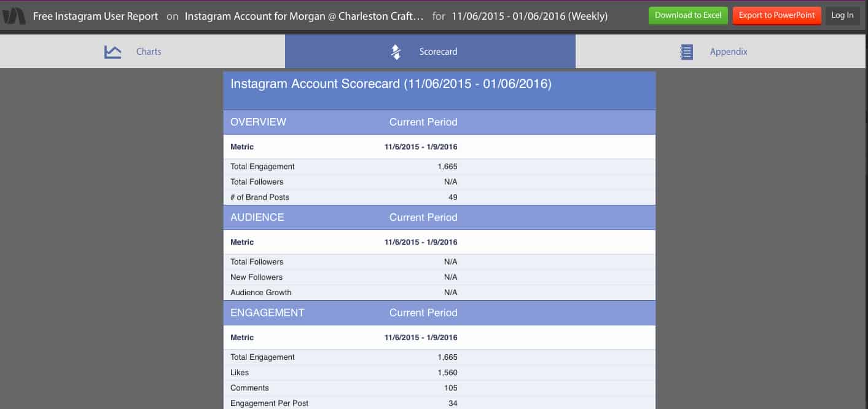Click the 1,665 value in the Overview section

tap(447, 167)
